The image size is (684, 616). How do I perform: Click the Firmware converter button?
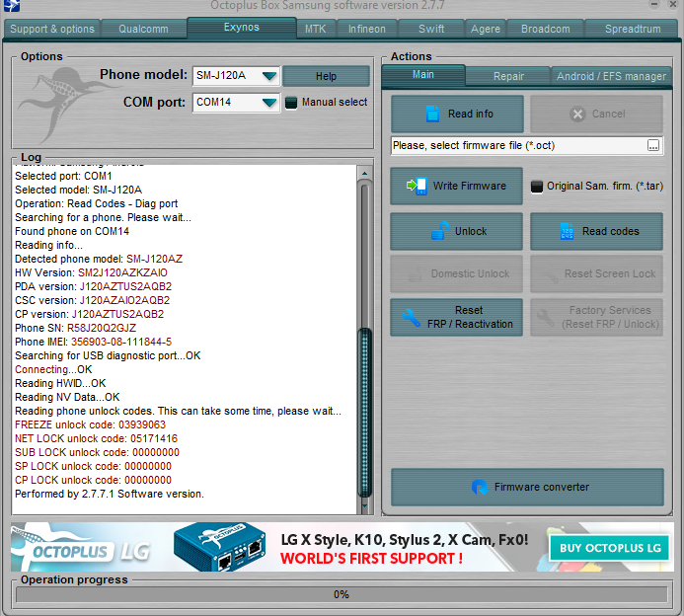527,487
